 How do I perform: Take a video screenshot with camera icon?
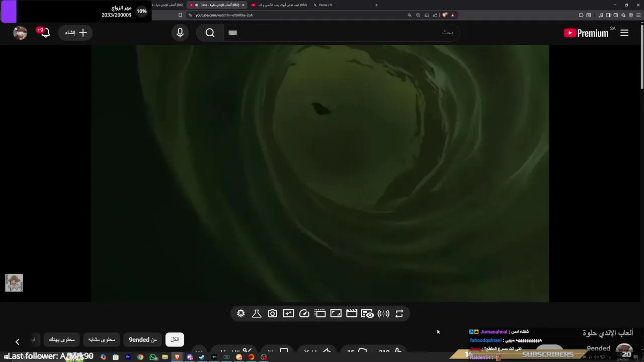tap(272, 314)
